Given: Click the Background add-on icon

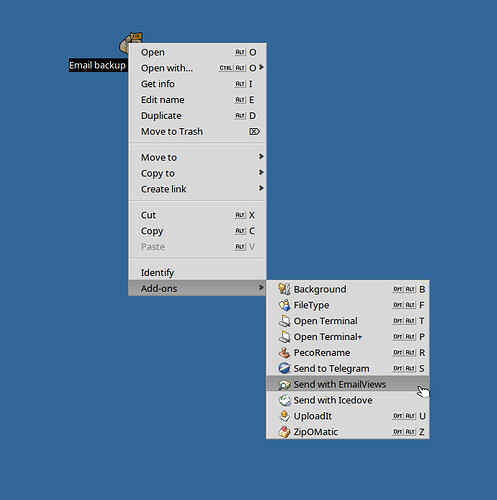Looking at the screenshot, I should coord(284,289).
